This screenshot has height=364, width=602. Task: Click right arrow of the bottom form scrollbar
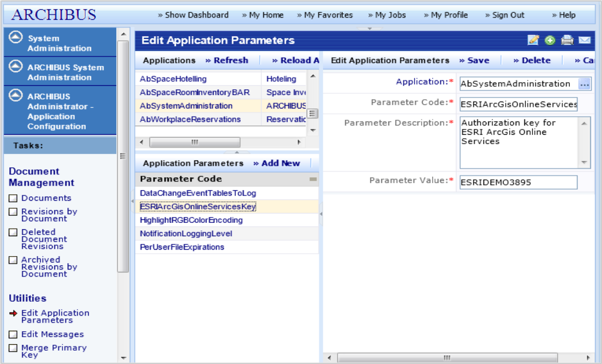tap(588, 358)
